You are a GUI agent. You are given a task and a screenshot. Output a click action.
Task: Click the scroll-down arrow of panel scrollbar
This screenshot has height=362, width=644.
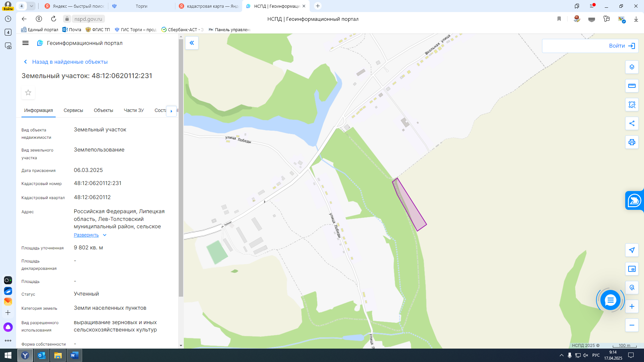coord(181,345)
